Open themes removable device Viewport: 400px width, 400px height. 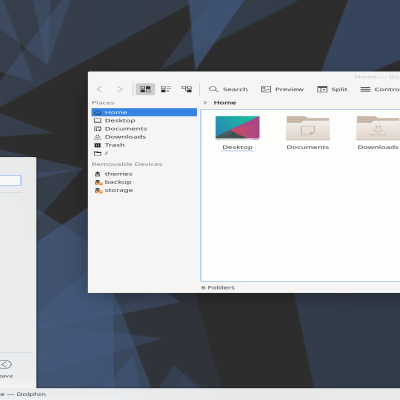144,174
